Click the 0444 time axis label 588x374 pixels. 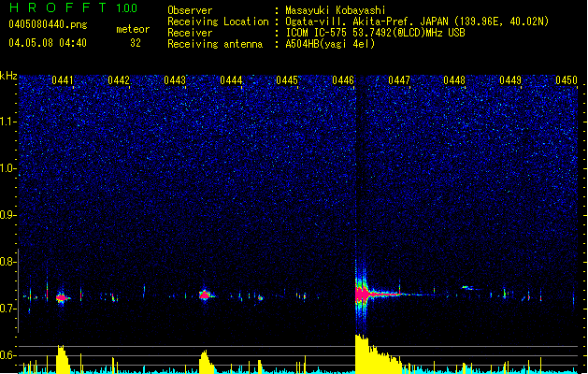click(x=231, y=80)
